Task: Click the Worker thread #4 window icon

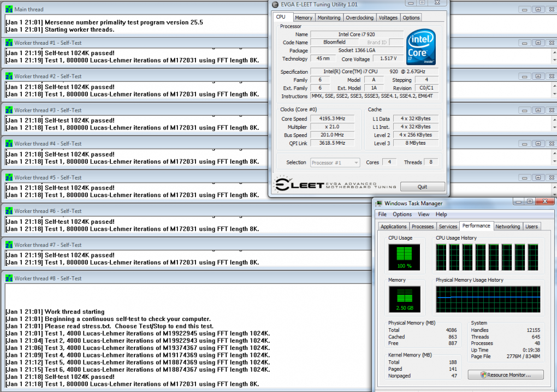Action: click(x=9, y=144)
